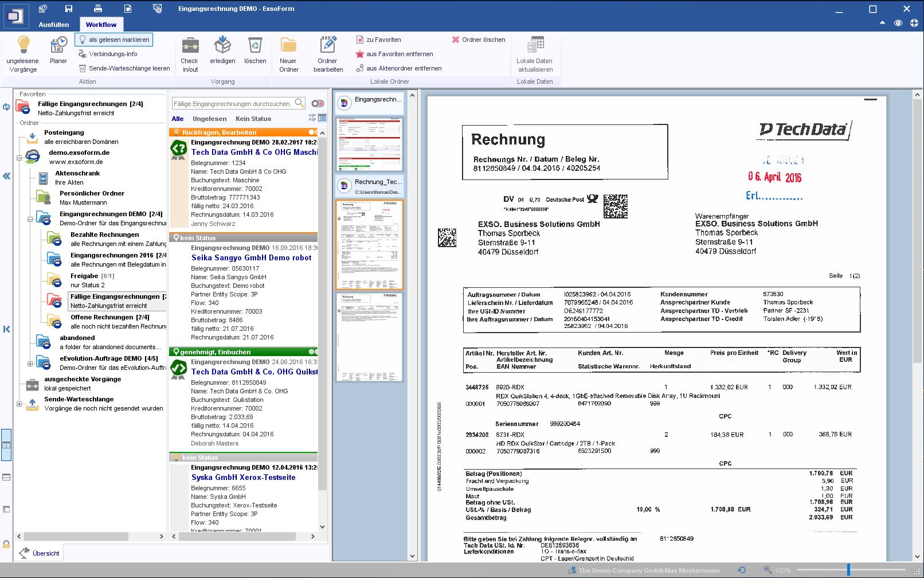Click the lock icon at bottom left edge
This screenshot has height=578, width=924.
(x=6, y=544)
